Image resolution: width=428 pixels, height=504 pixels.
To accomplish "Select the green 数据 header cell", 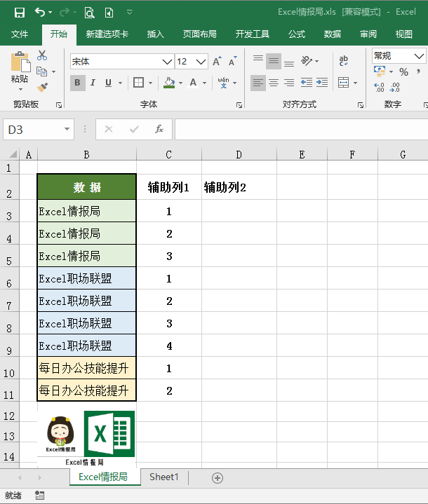I will pos(87,187).
